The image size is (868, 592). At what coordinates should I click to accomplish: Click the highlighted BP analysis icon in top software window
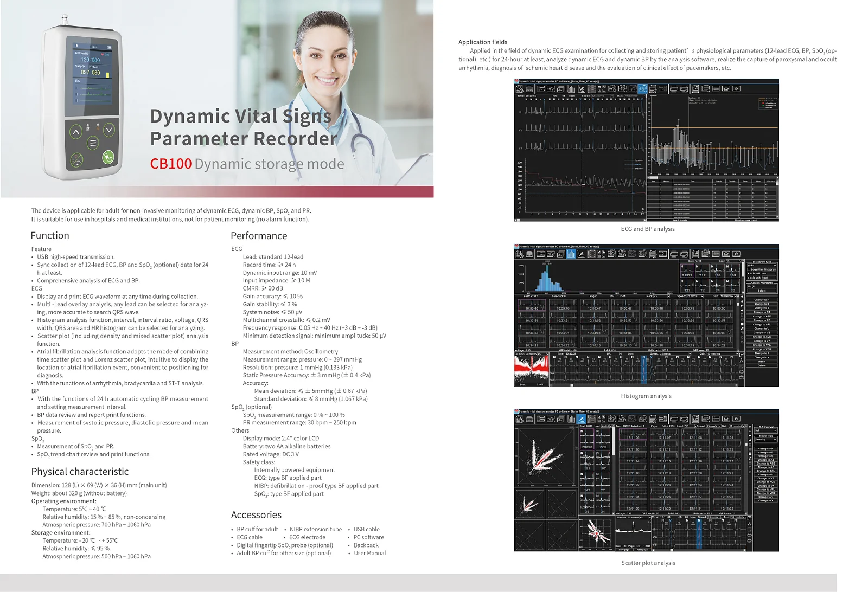[642, 88]
